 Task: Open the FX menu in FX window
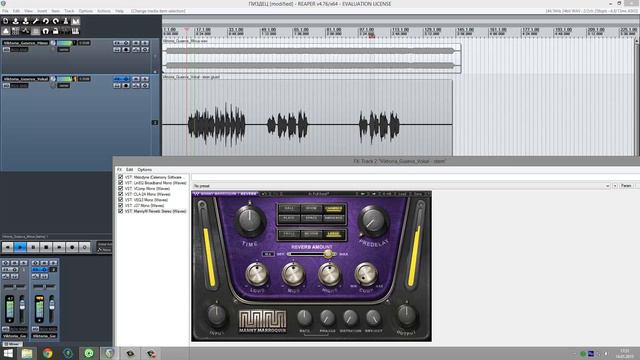(x=119, y=169)
